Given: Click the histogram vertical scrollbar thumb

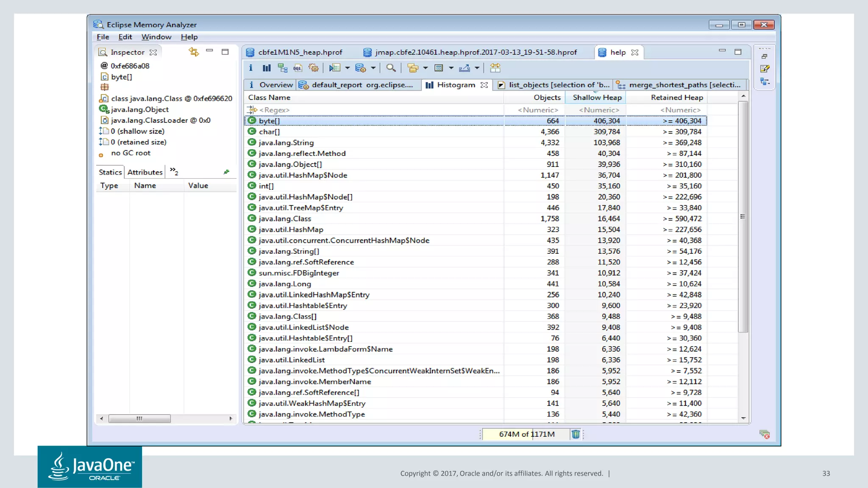Looking at the screenshot, I should pyautogui.click(x=743, y=216).
